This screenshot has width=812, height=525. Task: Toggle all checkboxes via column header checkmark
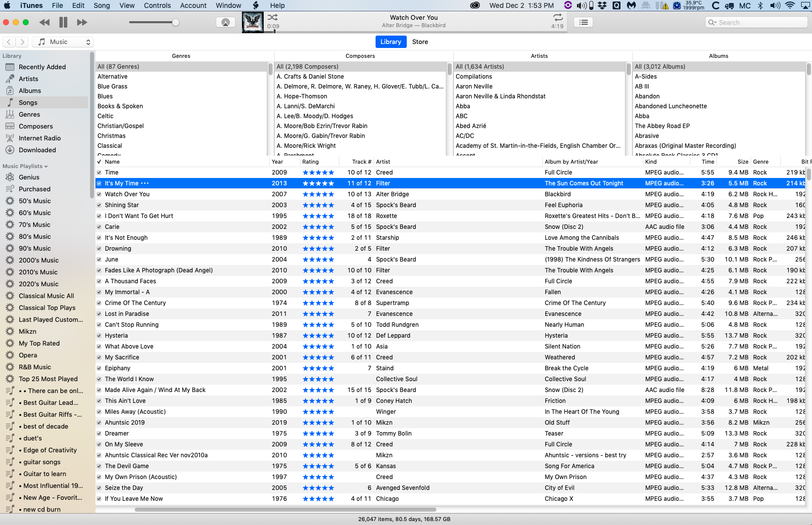click(x=99, y=162)
